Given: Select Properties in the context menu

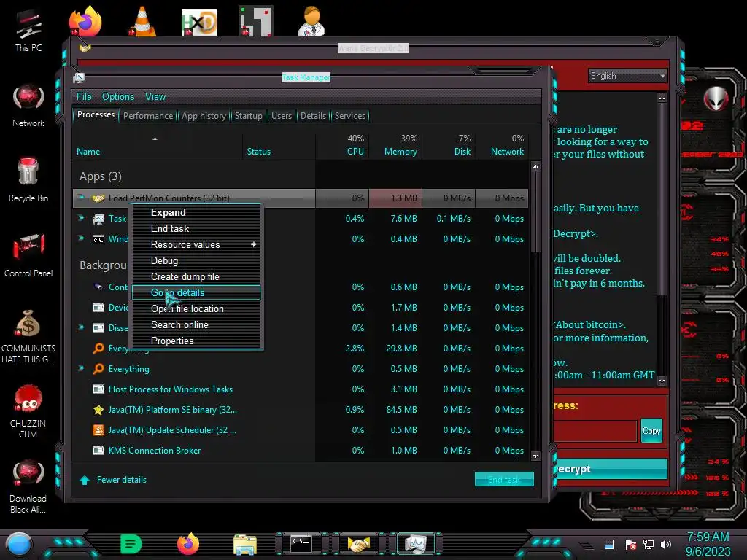Looking at the screenshot, I should [196, 341].
